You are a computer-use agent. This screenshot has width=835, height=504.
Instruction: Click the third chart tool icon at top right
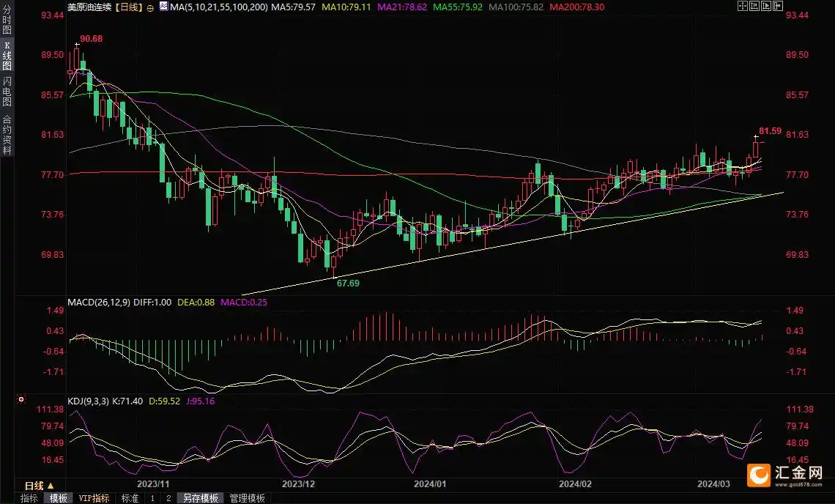coord(765,6)
